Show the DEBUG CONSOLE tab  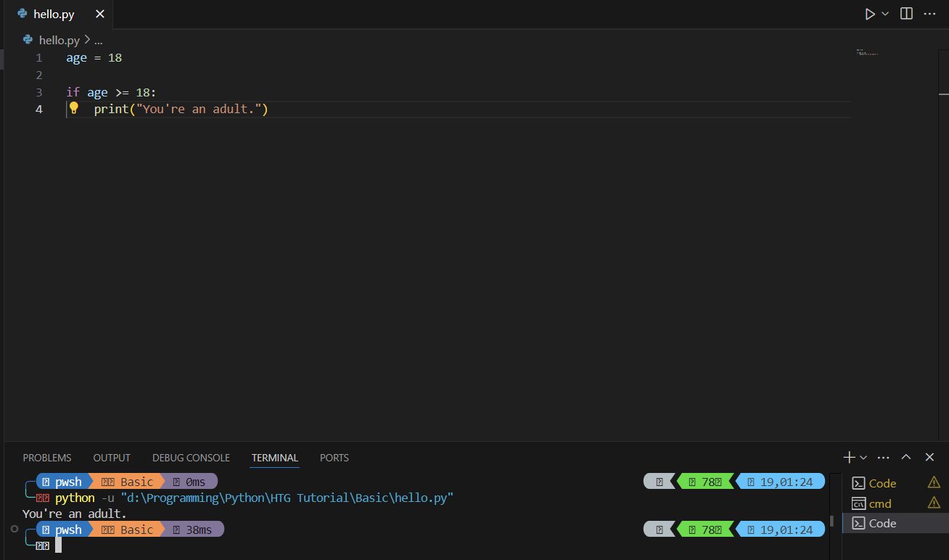click(x=191, y=458)
